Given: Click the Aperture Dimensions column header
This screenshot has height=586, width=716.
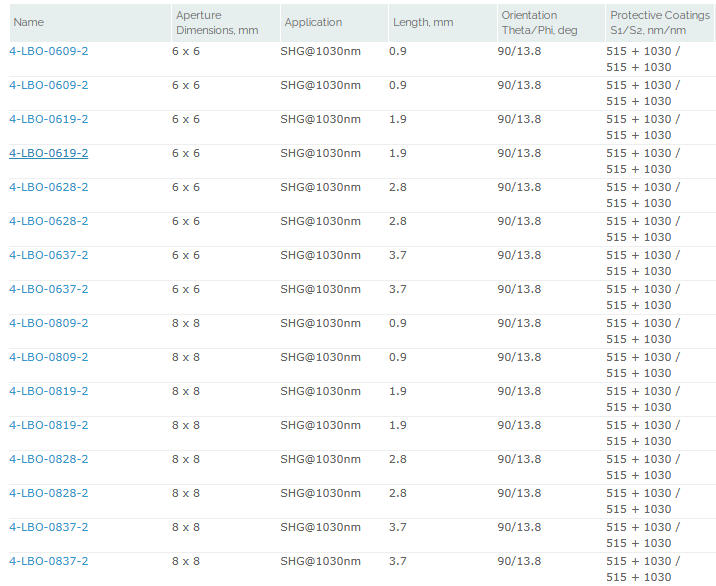Looking at the screenshot, I should tap(216, 22).
